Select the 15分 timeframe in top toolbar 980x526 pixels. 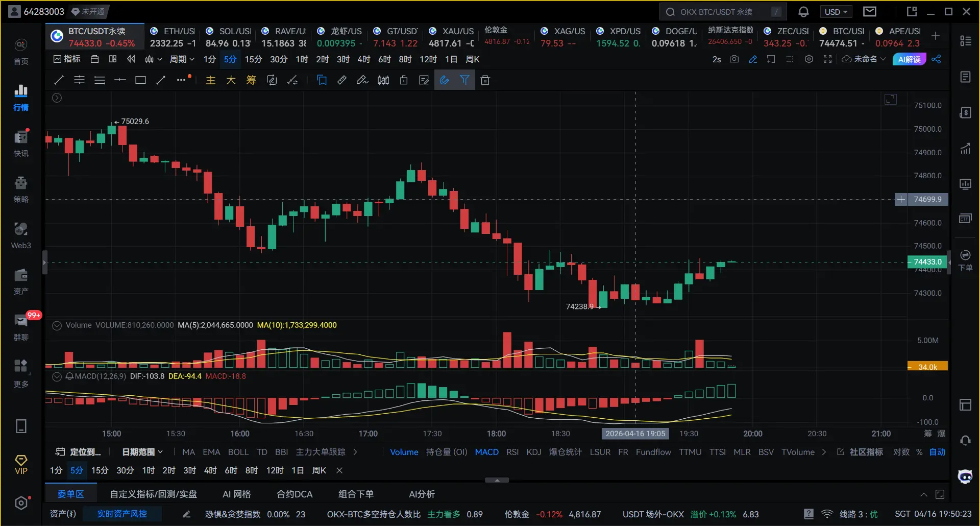click(253, 59)
